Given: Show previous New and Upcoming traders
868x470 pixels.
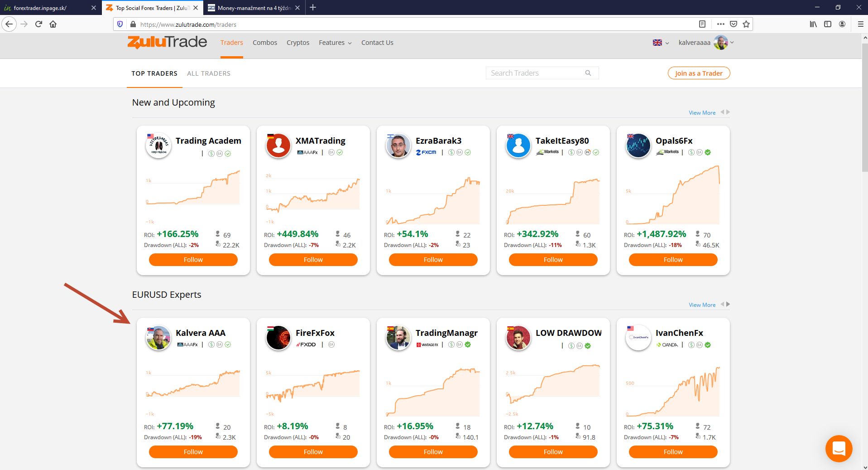Looking at the screenshot, I should pyautogui.click(x=722, y=112).
